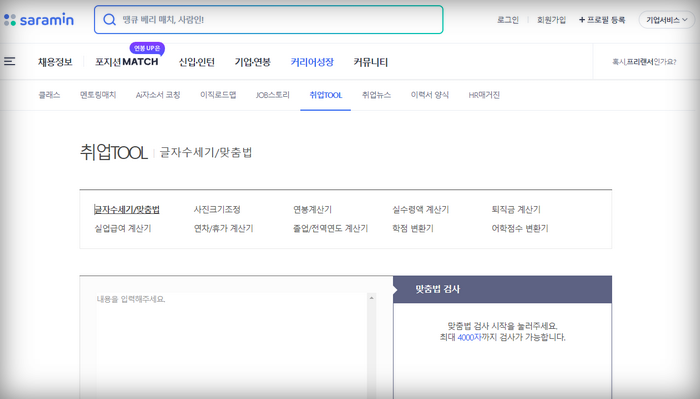Open the 어학점수 변환기 tool
This screenshot has height=399, width=700.
(x=520, y=228)
